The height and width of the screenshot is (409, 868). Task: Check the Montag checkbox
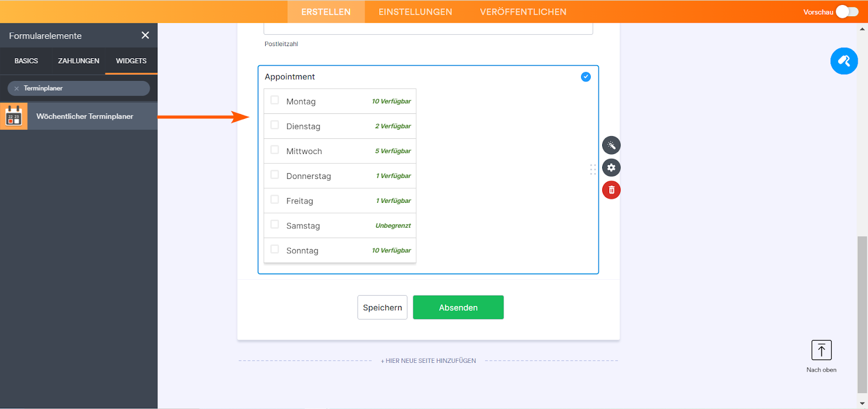[275, 100]
